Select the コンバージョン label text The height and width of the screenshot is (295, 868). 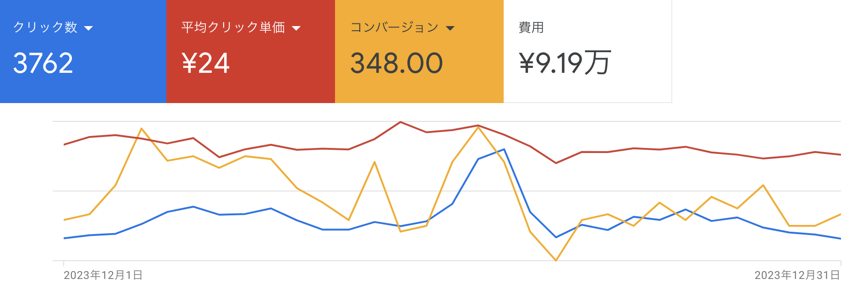(394, 27)
